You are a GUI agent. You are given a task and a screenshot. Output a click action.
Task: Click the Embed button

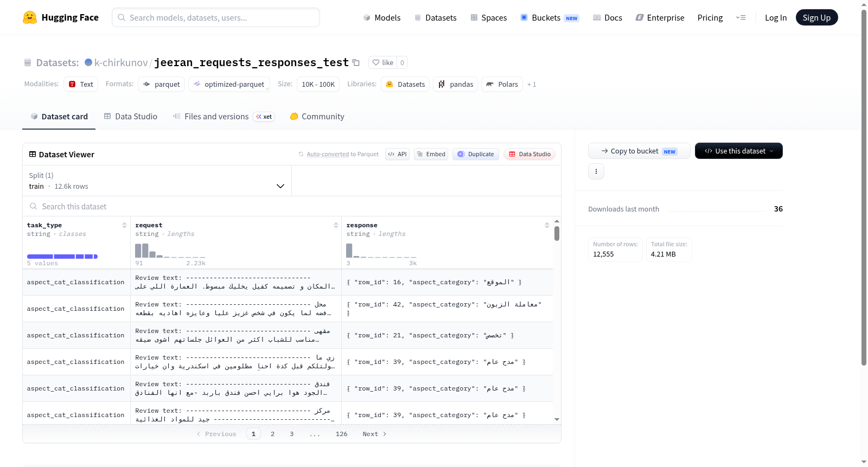[431, 154]
